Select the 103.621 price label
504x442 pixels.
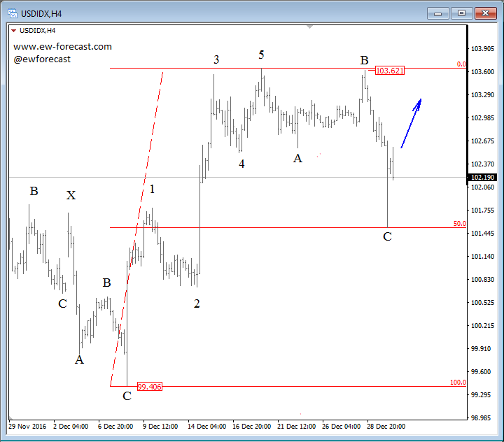coord(390,71)
